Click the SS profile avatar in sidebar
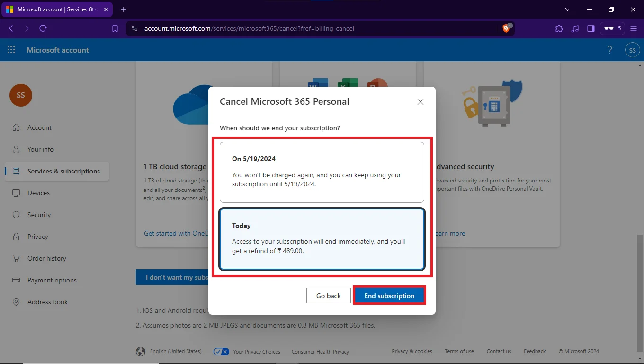This screenshot has height=364, width=644. [x=20, y=95]
